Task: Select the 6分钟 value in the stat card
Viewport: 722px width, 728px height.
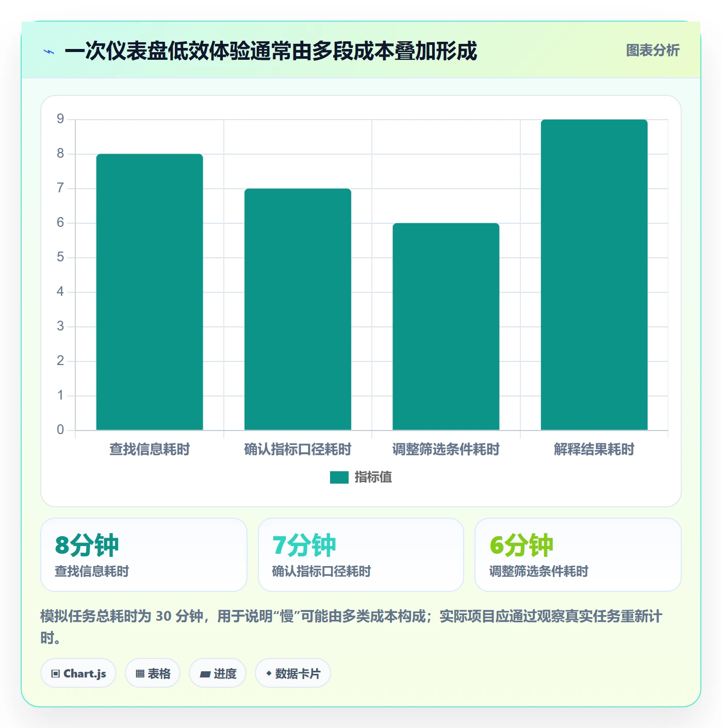Action: coord(521,545)
